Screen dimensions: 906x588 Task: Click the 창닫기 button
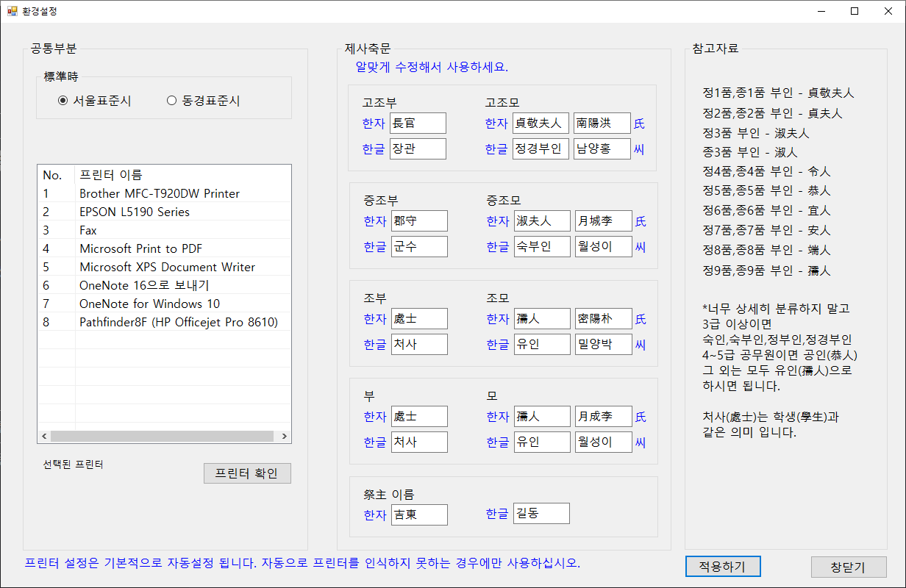tap(849, 567)
